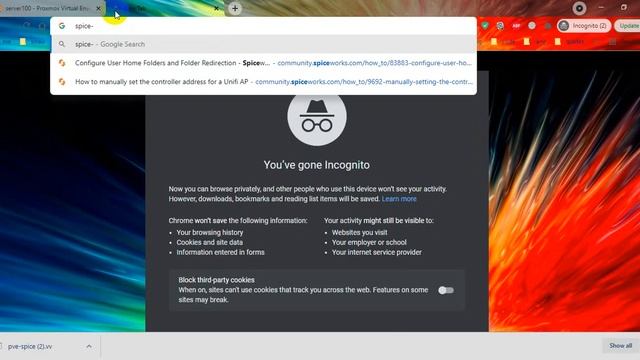Minimize the Chrome window
The width and height of the screenshot is (640, 360).
point(601,7)
